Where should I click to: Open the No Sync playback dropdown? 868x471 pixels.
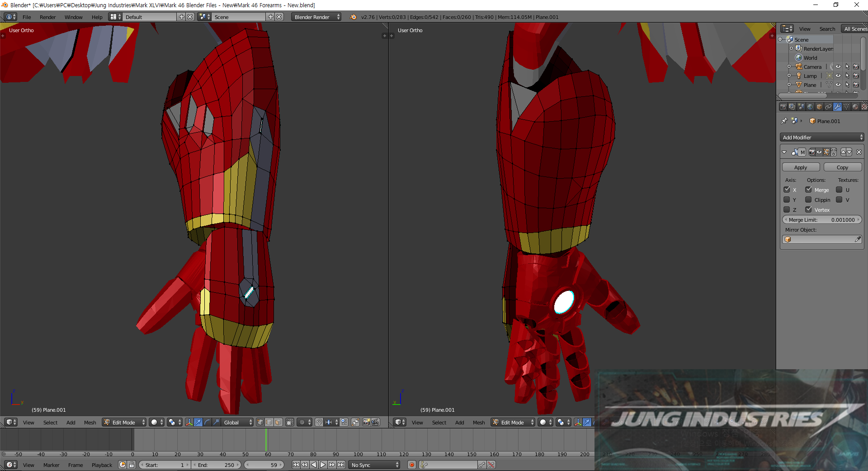375,465
